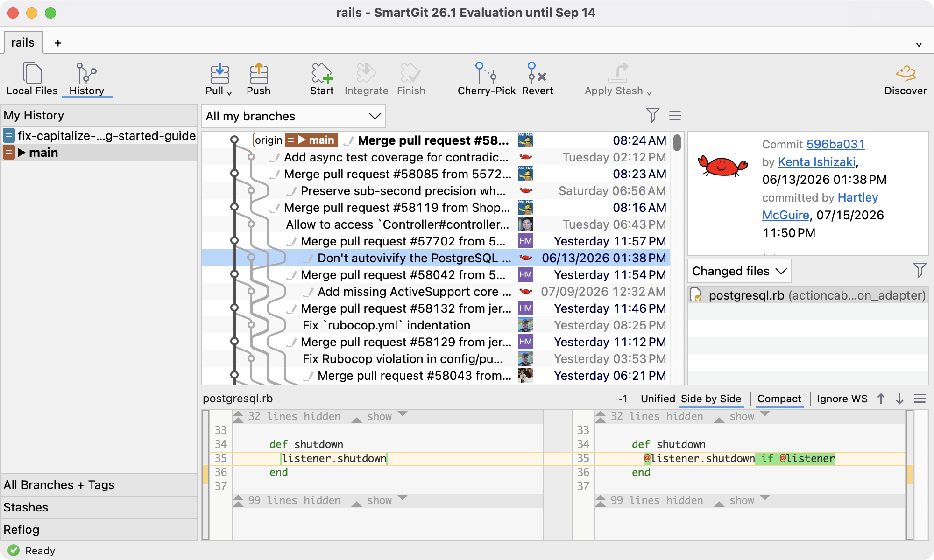Image resolution: width=934 pixels, height=560 pixels.
Task: Toggle Ignore WS option
Action: [x=842, y=399]
